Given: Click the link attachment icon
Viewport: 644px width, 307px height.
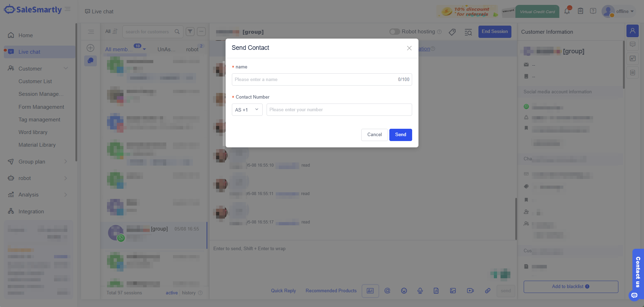Looking at the screenshot, I should click(488, 291).
